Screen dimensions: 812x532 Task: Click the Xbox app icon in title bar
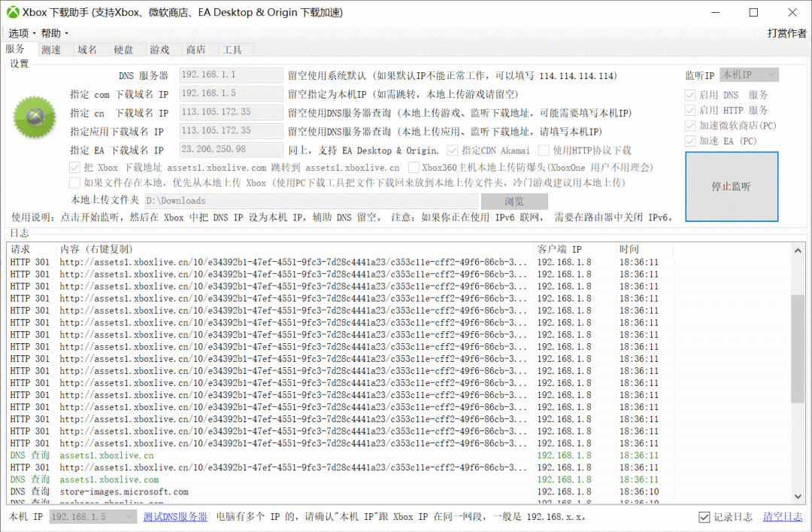tap(13, 12)
